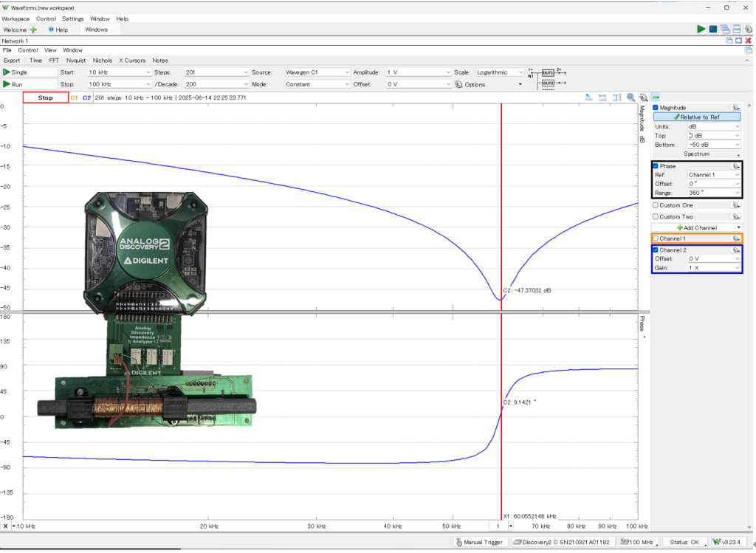The width and height of the screenshot is (756, 553).
Task: Click the tile windows icon in top toolbar
Action: tap(737, 30)
